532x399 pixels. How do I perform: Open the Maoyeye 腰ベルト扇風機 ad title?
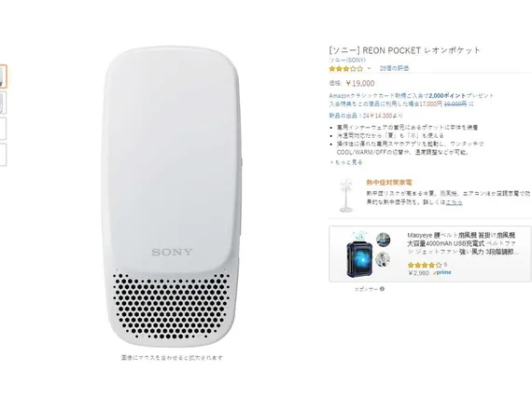(463, 243)
